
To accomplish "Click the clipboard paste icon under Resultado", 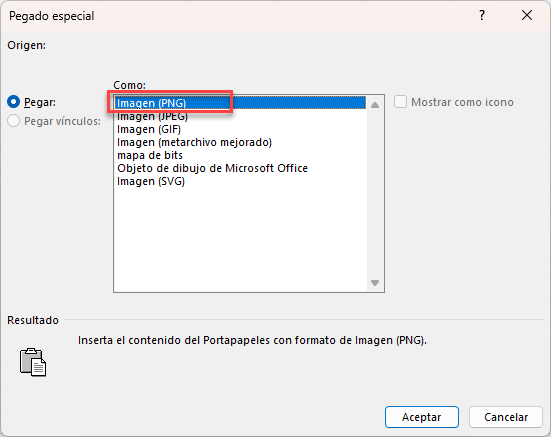I will coord(33,362).
